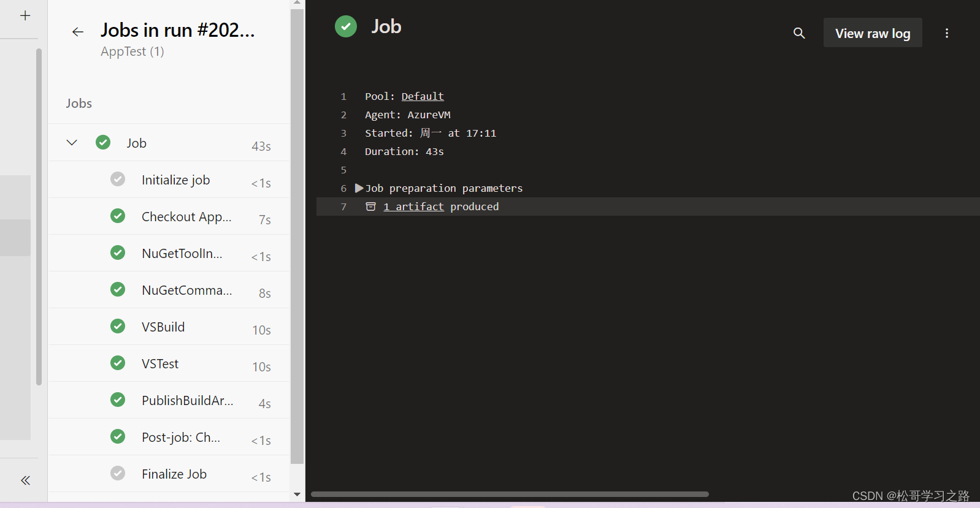The image size is (980, 508).
Task: Click the 'Agent: AzureVM' log line
Action: (x=407, y=115)
